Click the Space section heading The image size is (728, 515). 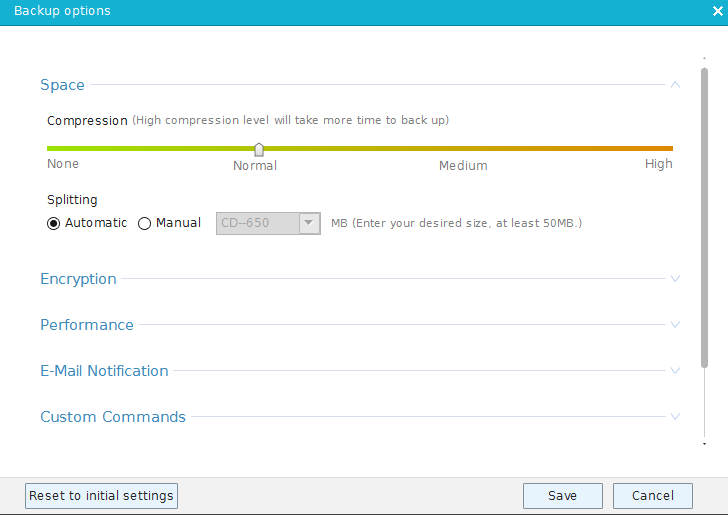tap(62, 85)
